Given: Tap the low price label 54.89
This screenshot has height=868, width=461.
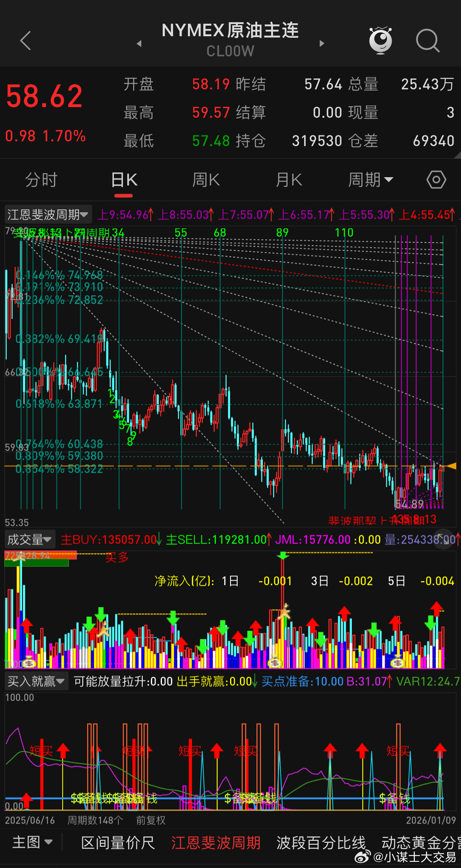Looking at the screenshot, I should [x=410, y=504].
